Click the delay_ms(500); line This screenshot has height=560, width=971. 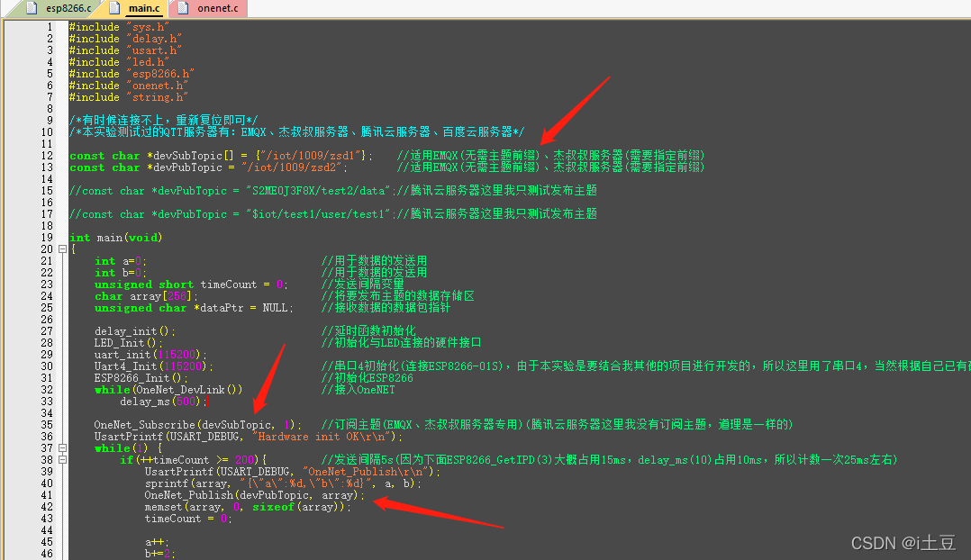coord(164,402)
